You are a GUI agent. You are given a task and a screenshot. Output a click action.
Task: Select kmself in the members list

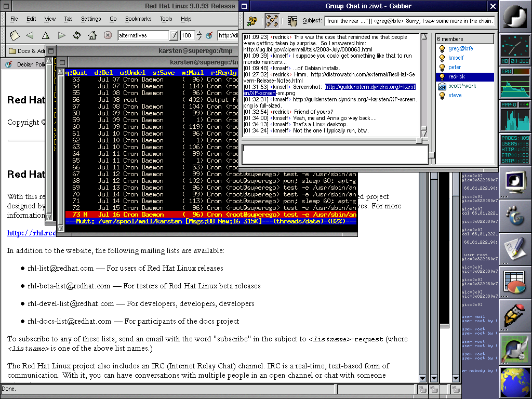pos(456,58)
